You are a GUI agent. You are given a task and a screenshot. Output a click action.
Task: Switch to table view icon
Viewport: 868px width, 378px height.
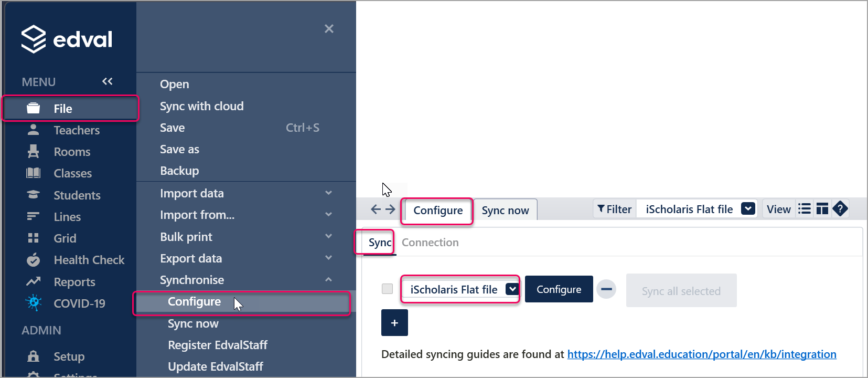coord(822,209)
